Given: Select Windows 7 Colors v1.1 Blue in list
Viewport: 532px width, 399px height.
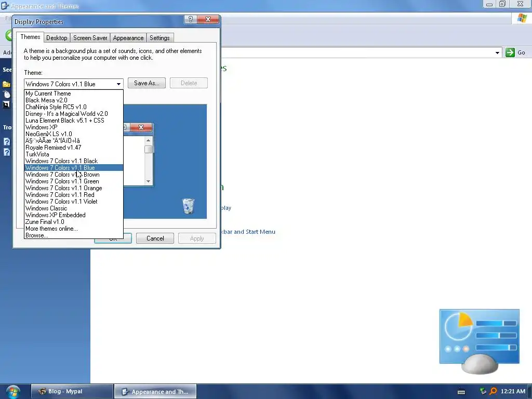Looking at the screenshot, I should (x=74, y=168).
